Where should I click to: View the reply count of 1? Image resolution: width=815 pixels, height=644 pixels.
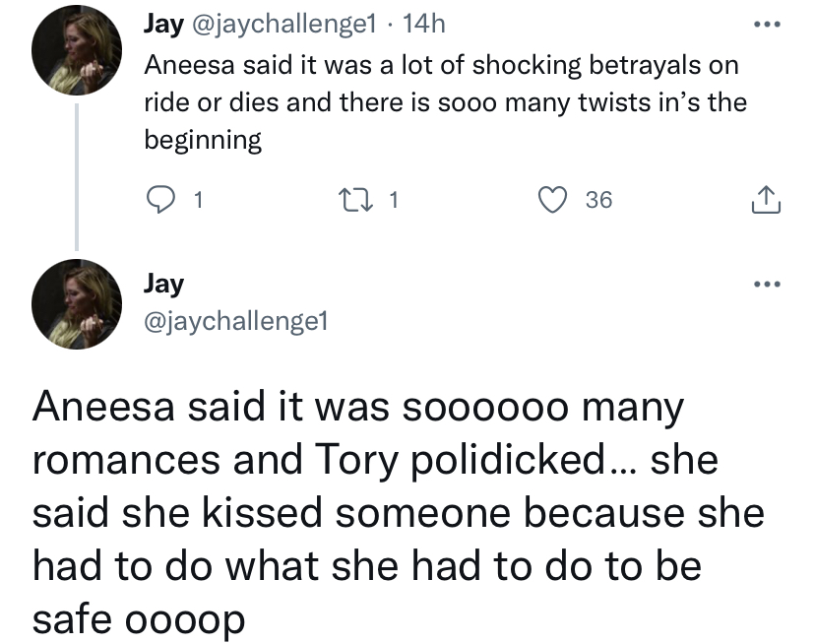pos(198,200)
